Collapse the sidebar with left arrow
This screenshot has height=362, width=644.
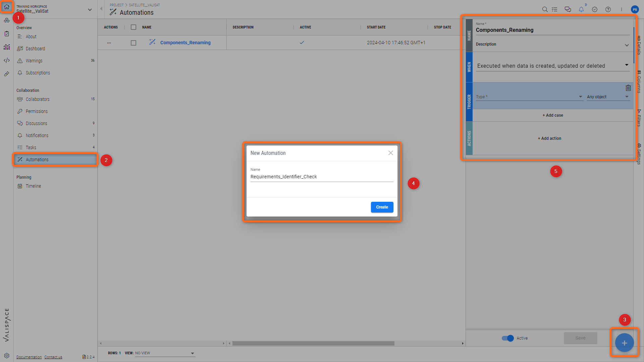coord(101,9)
